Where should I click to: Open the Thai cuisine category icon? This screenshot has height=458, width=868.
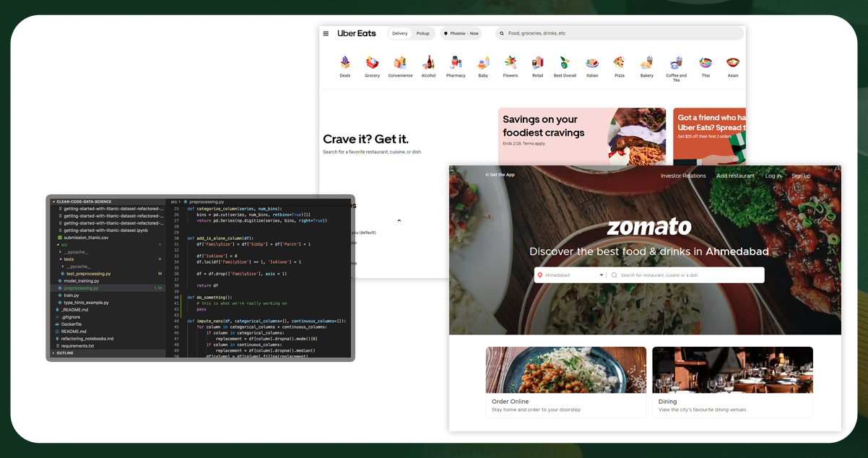tap(706, 65)
